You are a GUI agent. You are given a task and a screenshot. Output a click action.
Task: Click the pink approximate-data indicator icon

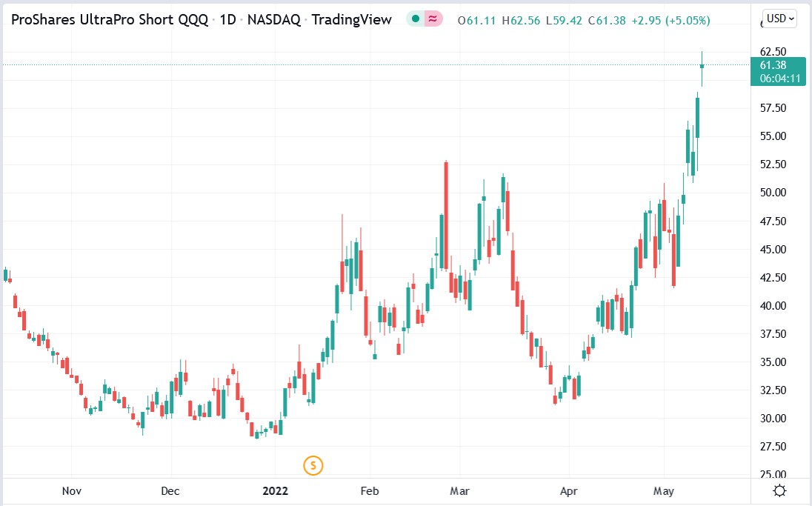433,19
